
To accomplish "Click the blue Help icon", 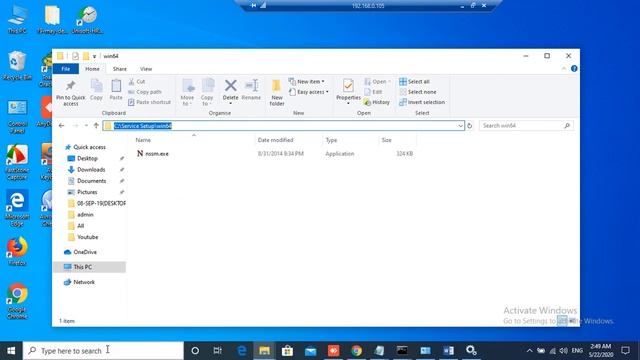I will [x=574, y=69].
